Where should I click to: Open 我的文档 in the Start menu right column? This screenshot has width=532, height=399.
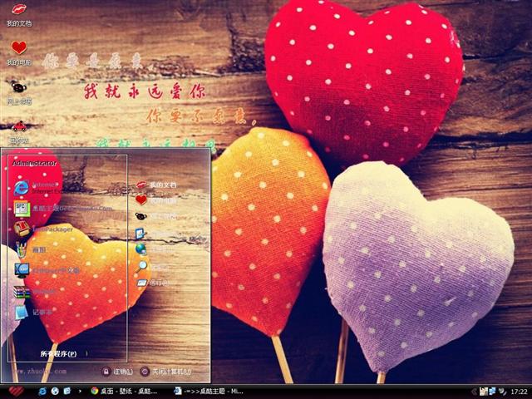(x=156, y=185)
